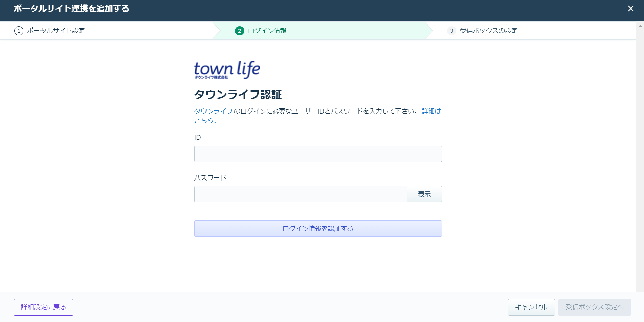The height and width of the screenshot is (322, 644).
Task: Click dialog title ポータルサイト連携を追加する
Action: tap(71, 9)
